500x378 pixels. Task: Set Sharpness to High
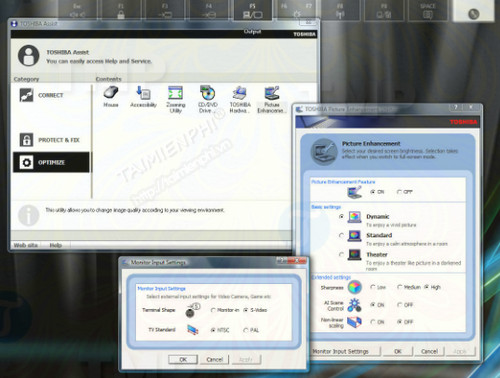[x=426, y=287]
